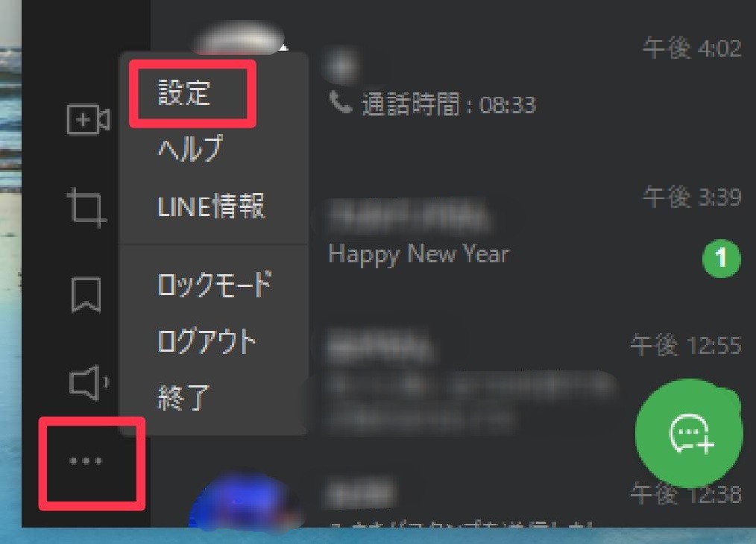Click the speaker notification icon

(89, 382)
